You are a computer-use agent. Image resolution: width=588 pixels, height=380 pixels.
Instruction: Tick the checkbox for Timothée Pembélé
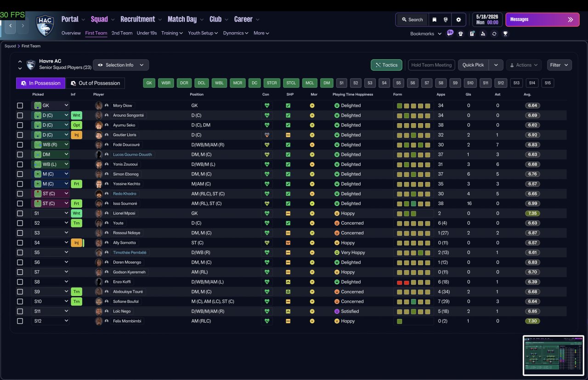pos(20,253)
